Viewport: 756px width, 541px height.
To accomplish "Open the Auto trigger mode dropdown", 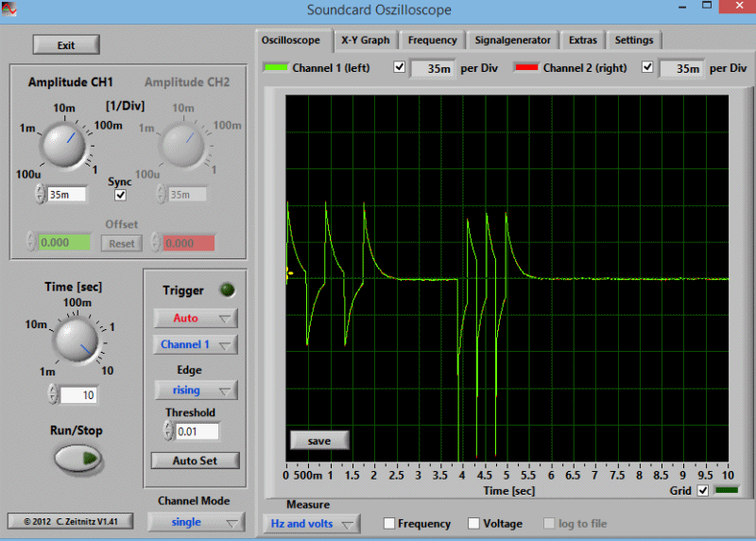I will coord(196,318).
